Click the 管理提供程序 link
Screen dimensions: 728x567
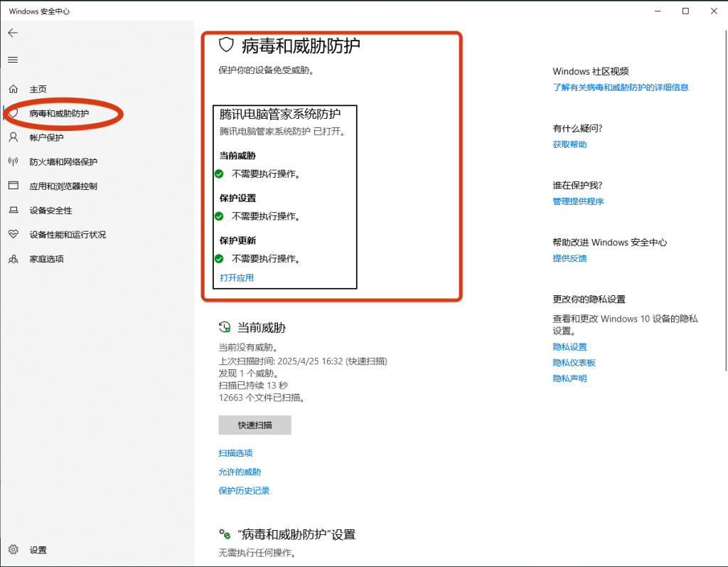point(578,201)
